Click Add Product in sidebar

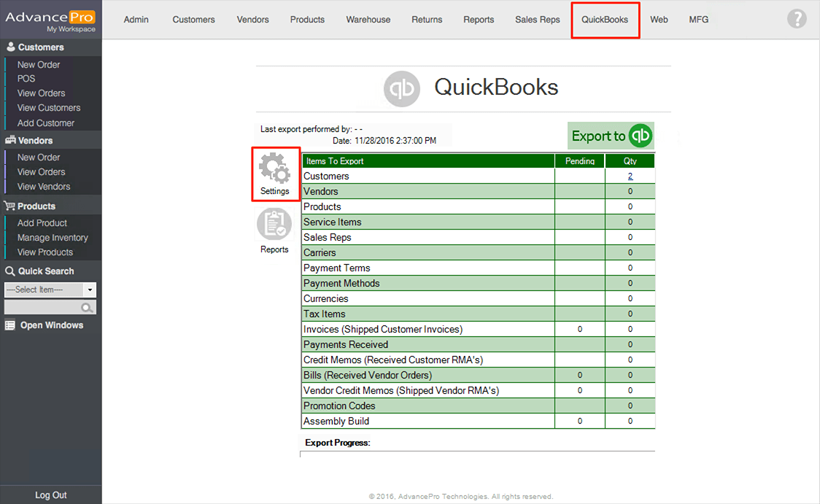tap(42, 222)
